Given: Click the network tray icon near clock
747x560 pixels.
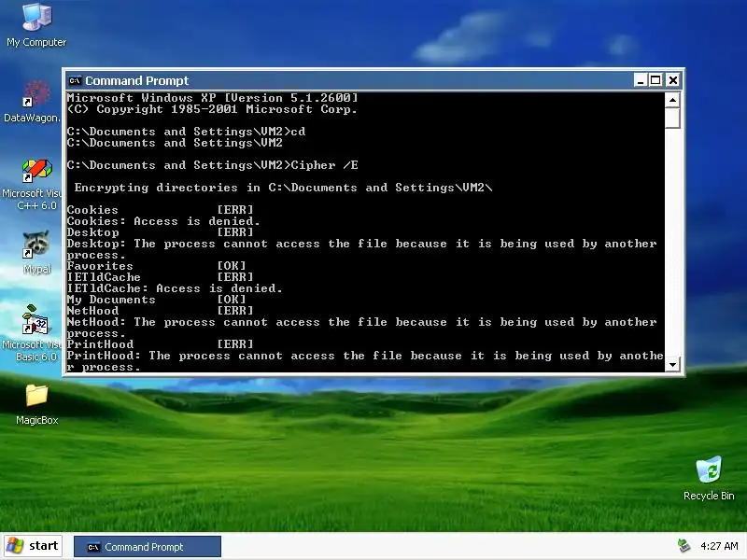Looking at the screenshot, I should [684, 546].
